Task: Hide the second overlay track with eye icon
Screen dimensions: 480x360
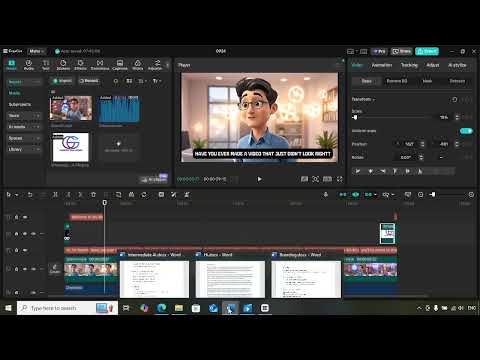Action: (25, 234)
